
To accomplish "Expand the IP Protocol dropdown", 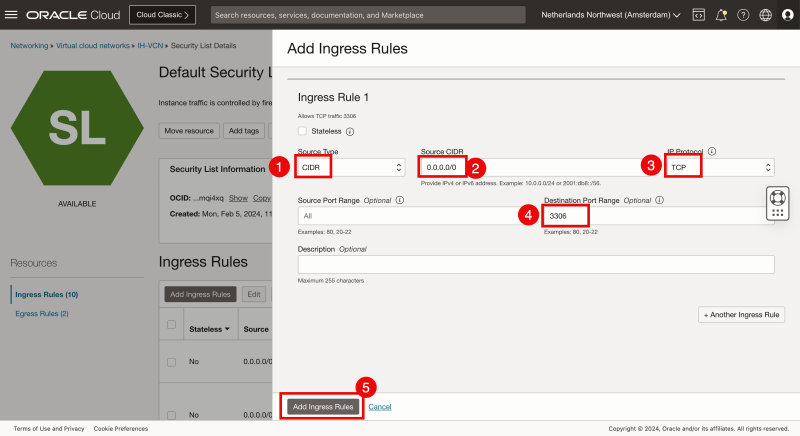I will [720, 168].
